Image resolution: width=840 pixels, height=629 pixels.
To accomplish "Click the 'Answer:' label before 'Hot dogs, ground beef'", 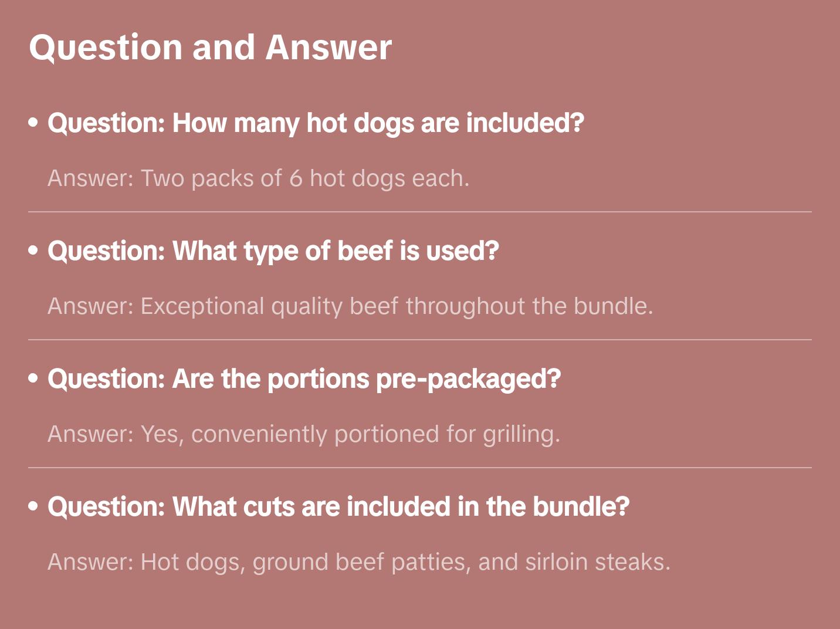I will click(x=91, y=562).
